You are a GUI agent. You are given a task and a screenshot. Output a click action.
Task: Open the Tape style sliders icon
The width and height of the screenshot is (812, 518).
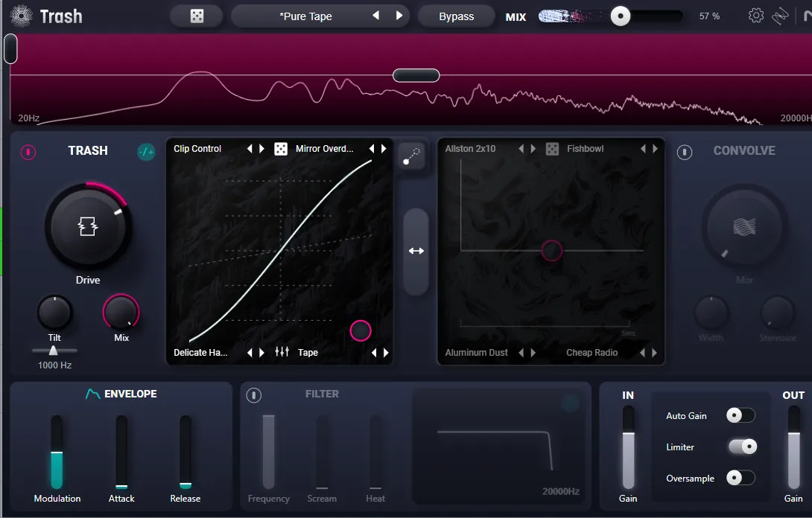tap(282, 352)
